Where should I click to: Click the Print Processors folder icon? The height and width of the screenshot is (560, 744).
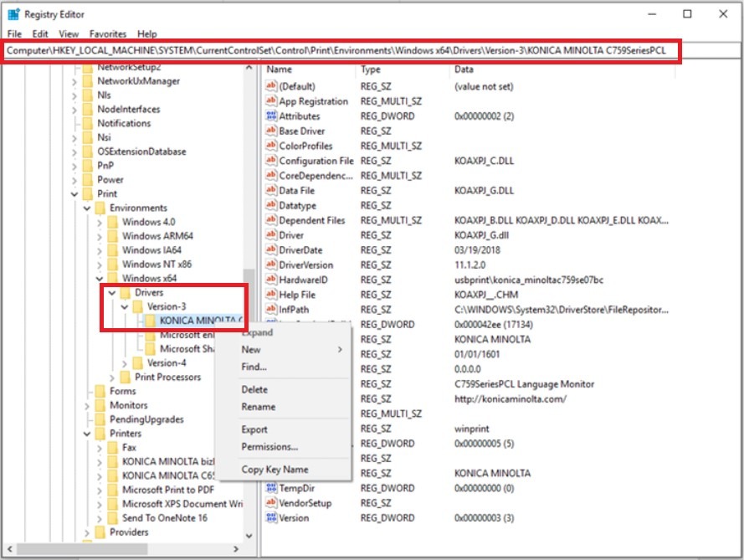[x=125, y=377]
